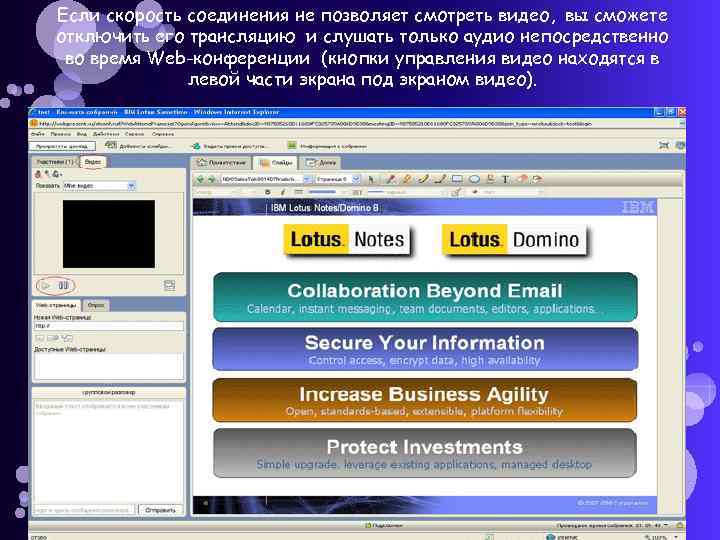Click the third web page icon
The image size is (720, 540).
click(x=67, y=338)
